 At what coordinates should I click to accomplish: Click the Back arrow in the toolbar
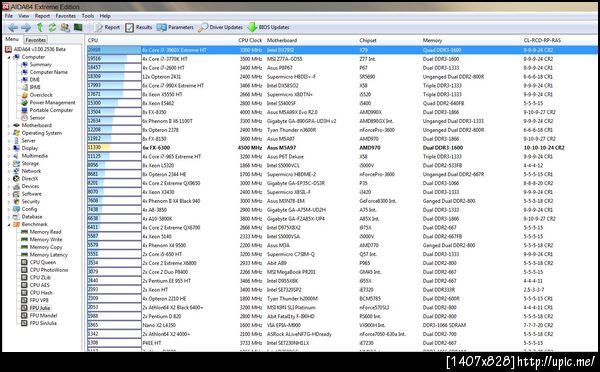tap(13, 27)
